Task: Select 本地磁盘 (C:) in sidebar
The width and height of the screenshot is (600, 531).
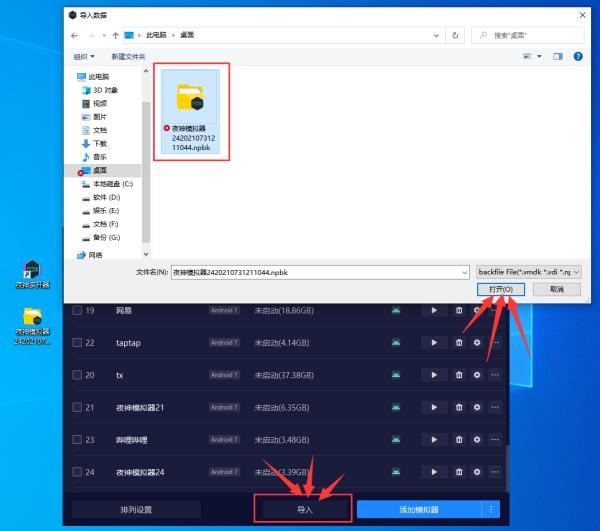Action: 108,184
